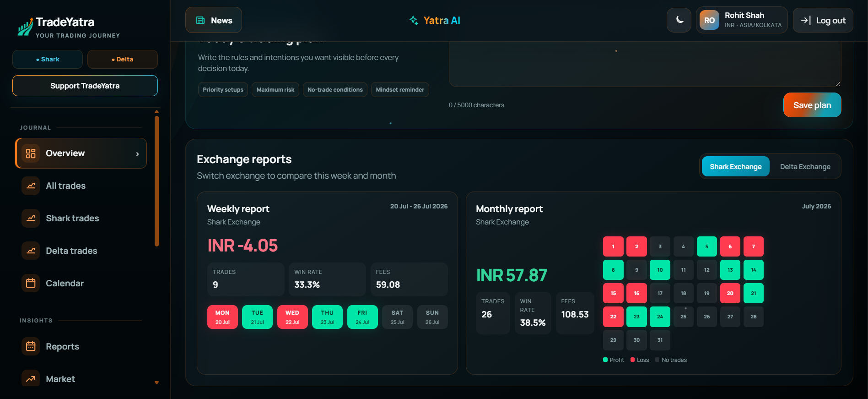Click calendar day 21 cell
868x399 pixels.
(x=754, y=293)
